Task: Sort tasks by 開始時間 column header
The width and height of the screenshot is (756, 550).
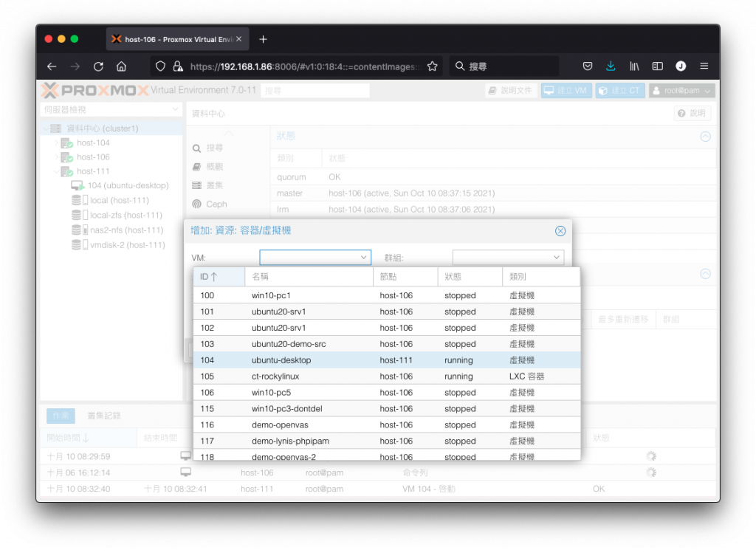Action: (x=89, y=438)
